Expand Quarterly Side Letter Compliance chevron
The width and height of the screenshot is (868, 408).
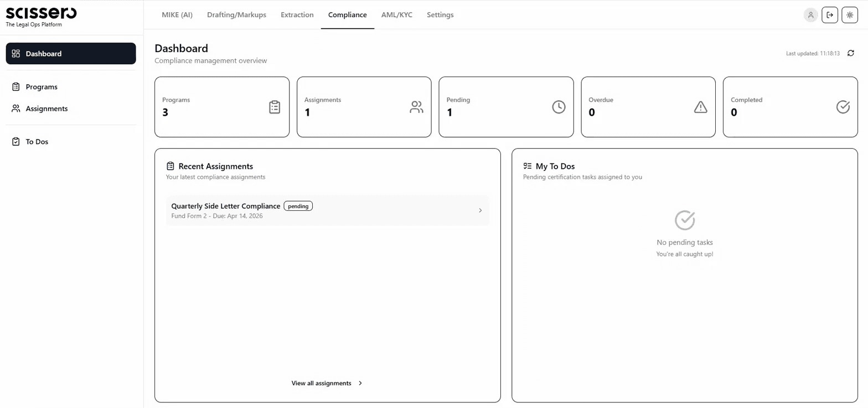480,210
